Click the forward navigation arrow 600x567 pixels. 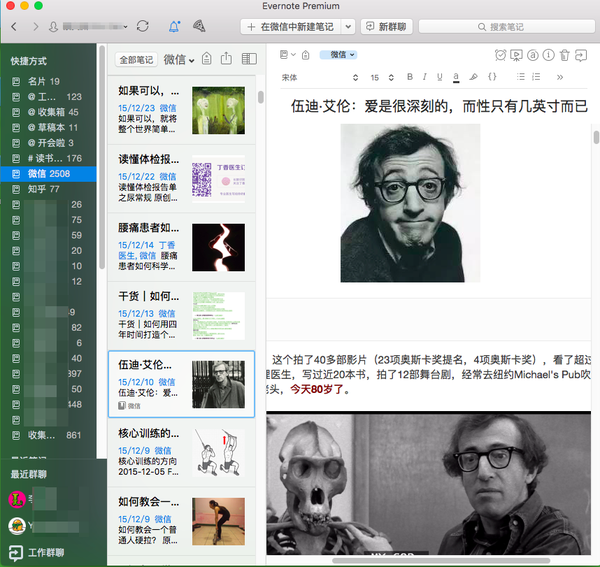36,26
